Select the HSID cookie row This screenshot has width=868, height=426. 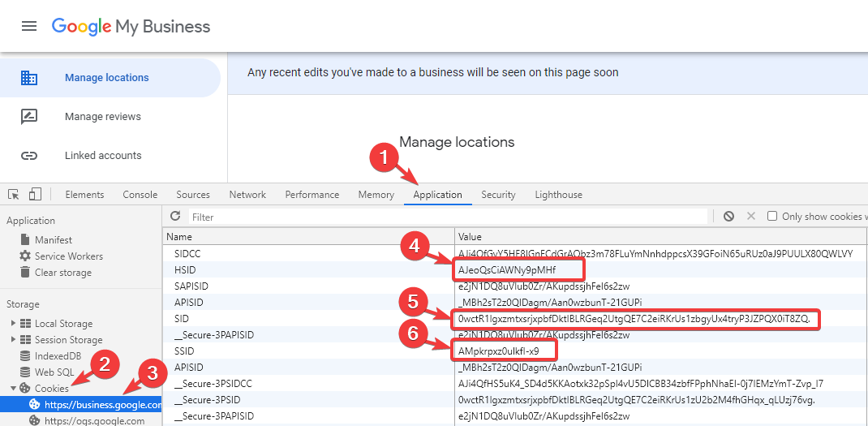coord(515,269)
